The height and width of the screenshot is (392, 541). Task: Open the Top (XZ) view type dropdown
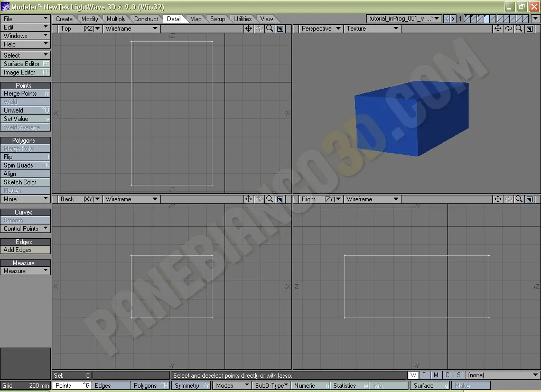click(80, 29)
